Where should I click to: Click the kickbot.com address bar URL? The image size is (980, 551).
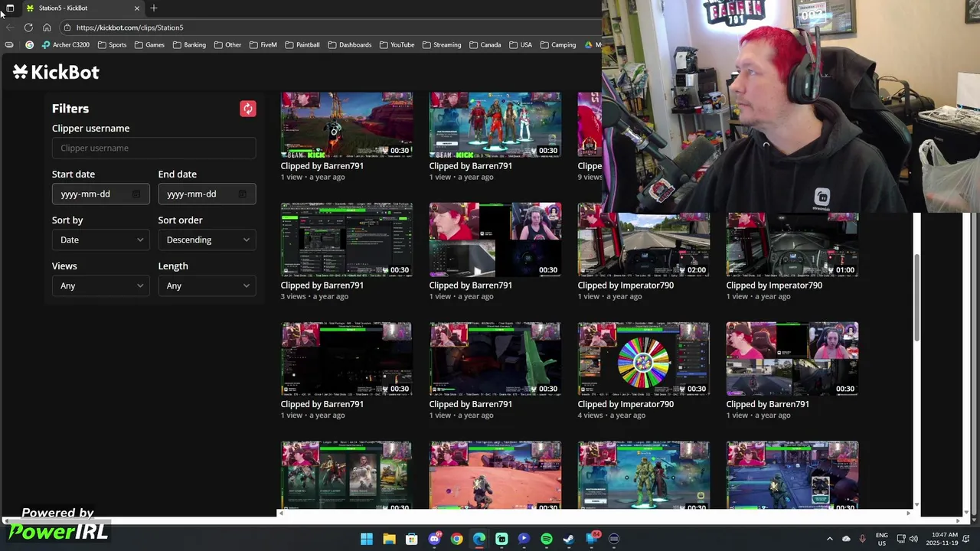[x=129, y=28]
